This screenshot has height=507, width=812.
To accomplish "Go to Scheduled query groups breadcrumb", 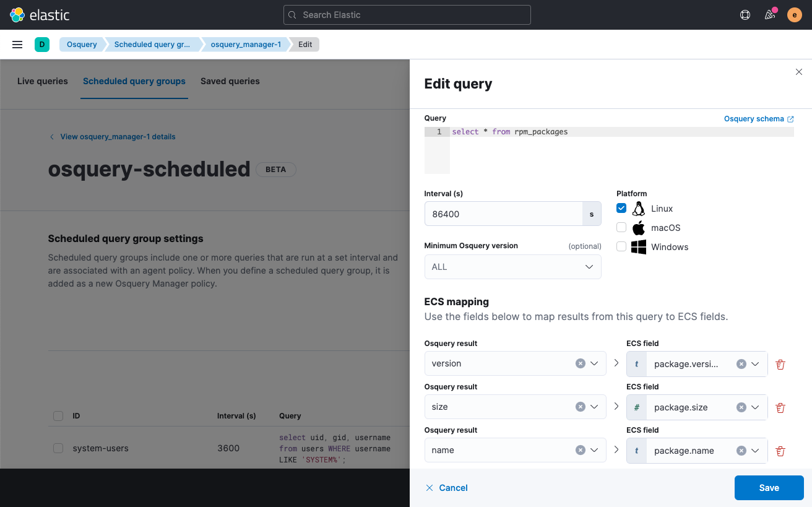I will pyautogui.click(x=152, y=45).
